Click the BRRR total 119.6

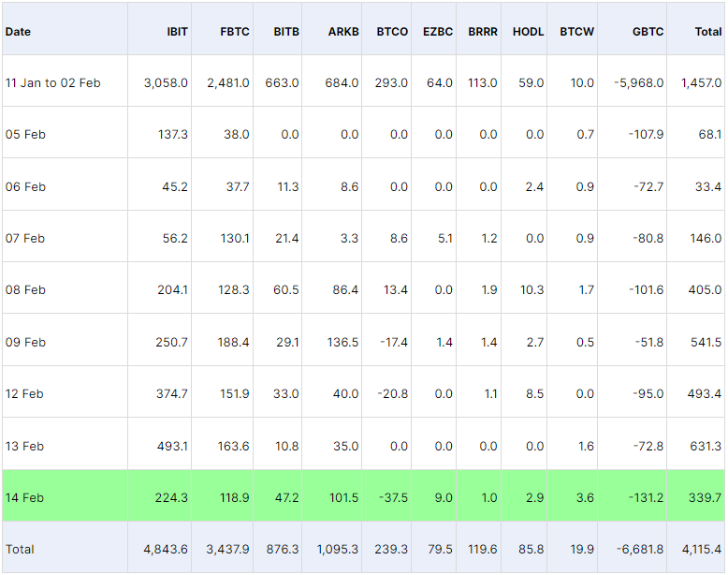[x=483, y=550]
